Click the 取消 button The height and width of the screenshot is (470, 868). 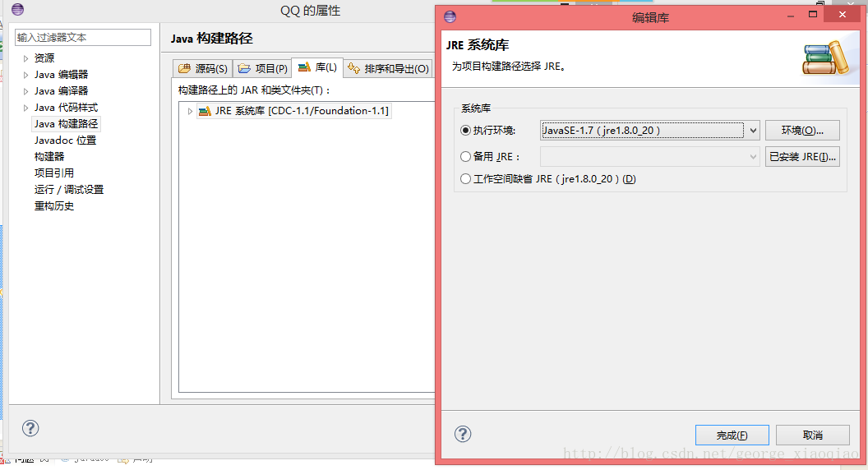click(813, 435)
